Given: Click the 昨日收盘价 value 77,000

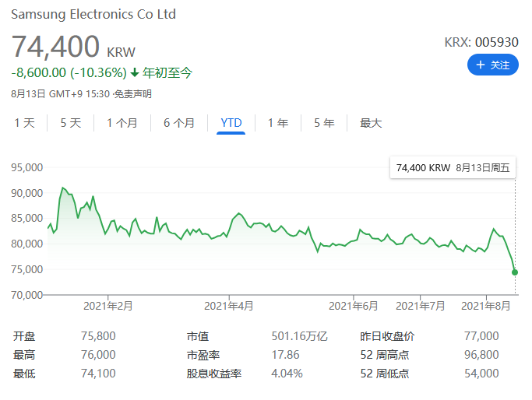Looking at the screenshot, I should click(481, 336).
